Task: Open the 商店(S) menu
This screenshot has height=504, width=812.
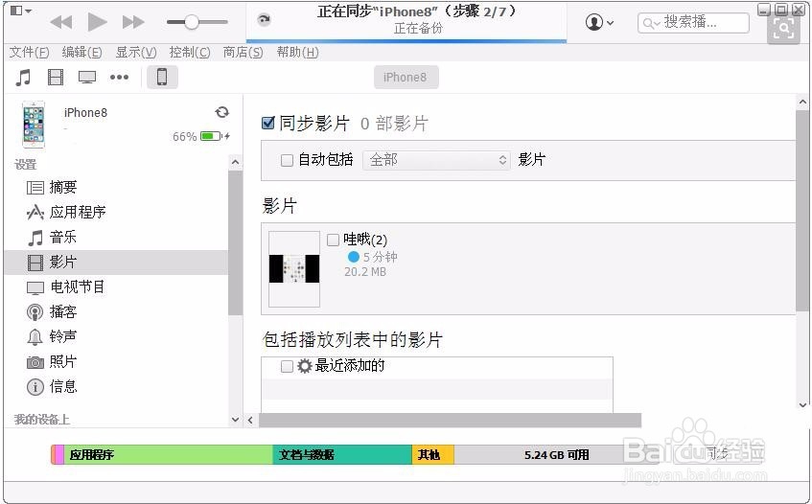Action: pos(243,52)
